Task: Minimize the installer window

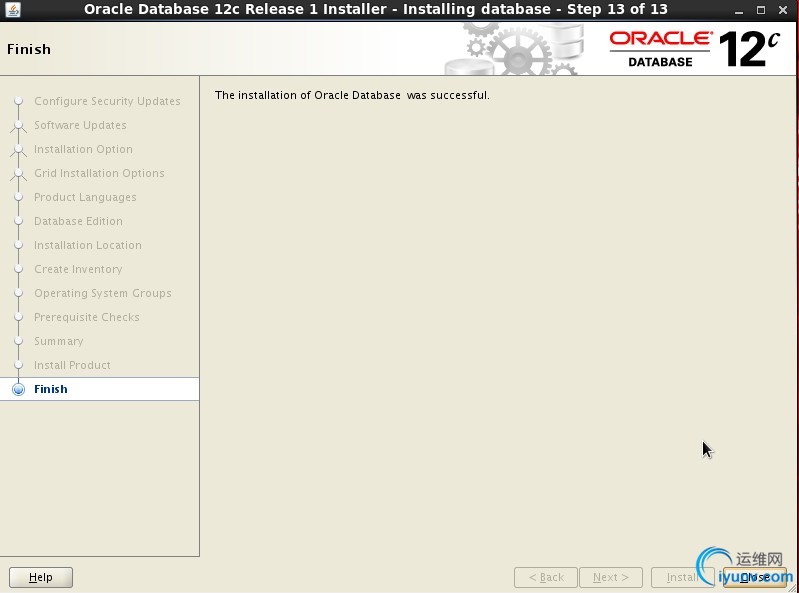Action: point(739,10)
